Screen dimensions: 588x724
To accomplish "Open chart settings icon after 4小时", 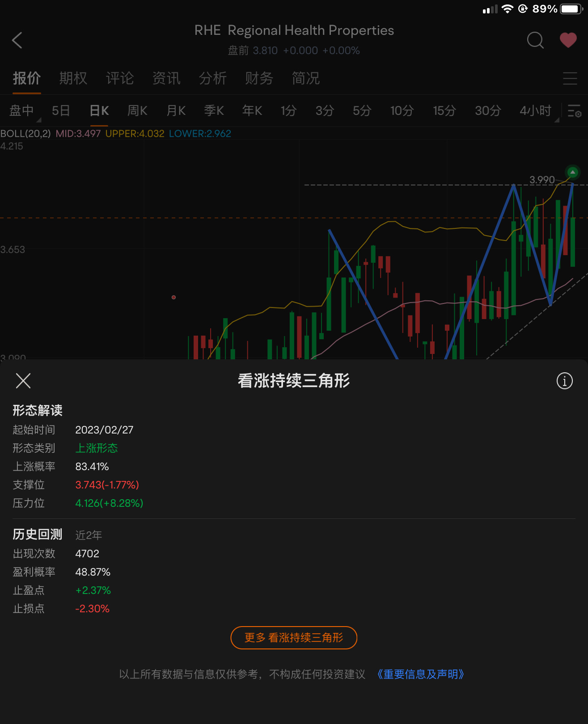I will 574,110.
